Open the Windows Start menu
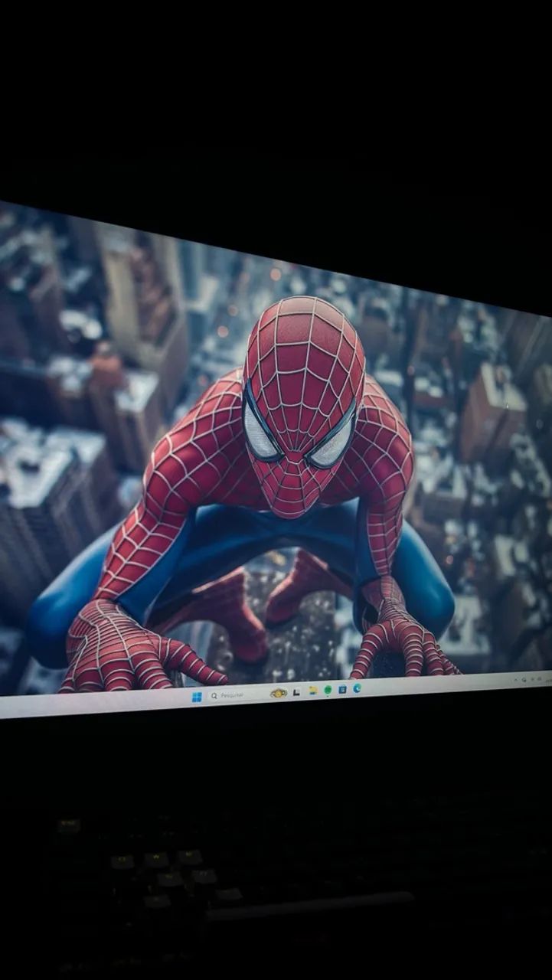This screenshot has height=980, width=552. pyautogui.click(x=197, y=697)
